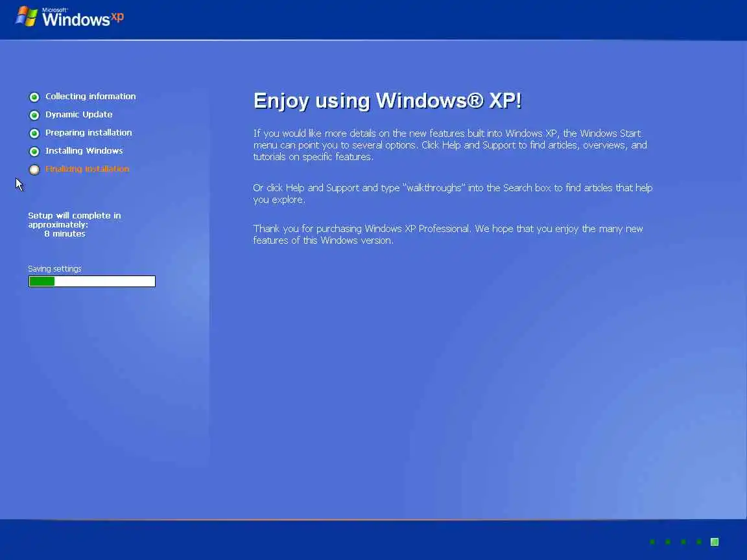Click the Saving settings status text
Viewport: 747px width, 560px height.
54,268
